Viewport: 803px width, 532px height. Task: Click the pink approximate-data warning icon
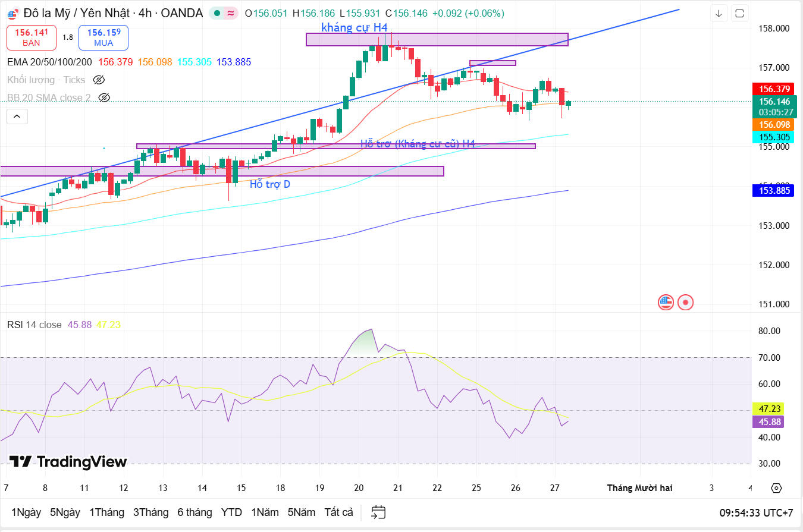[x=231, y=13]
